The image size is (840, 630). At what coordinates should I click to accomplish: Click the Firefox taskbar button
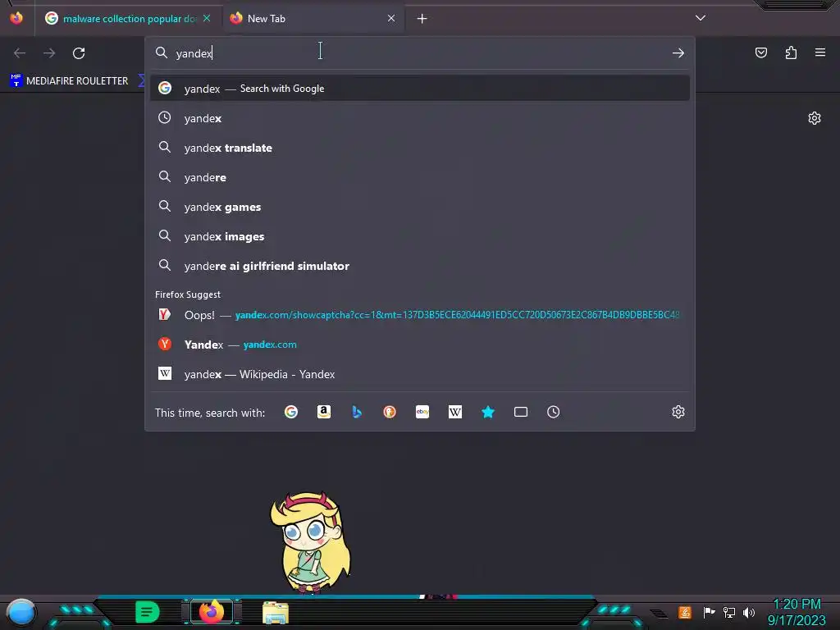[212, 612]
